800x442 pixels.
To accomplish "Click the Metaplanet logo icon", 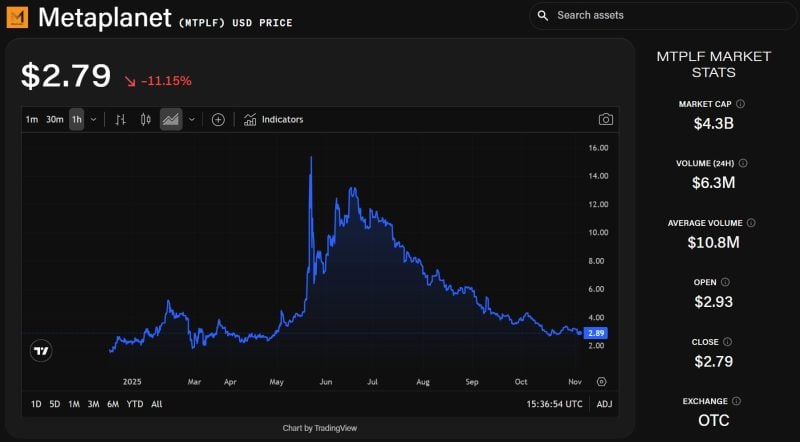I will click(17, 16).
